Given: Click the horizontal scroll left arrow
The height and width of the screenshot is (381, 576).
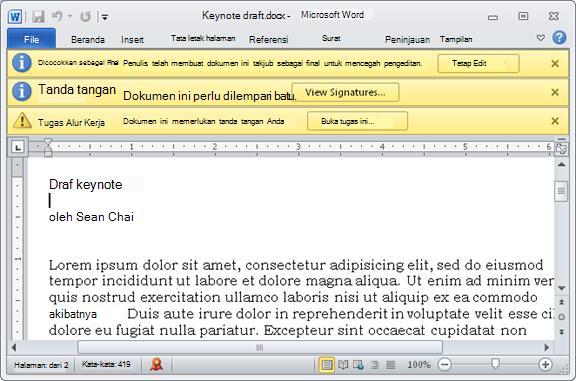Looking at the screenshot, I should click(14, 347).
